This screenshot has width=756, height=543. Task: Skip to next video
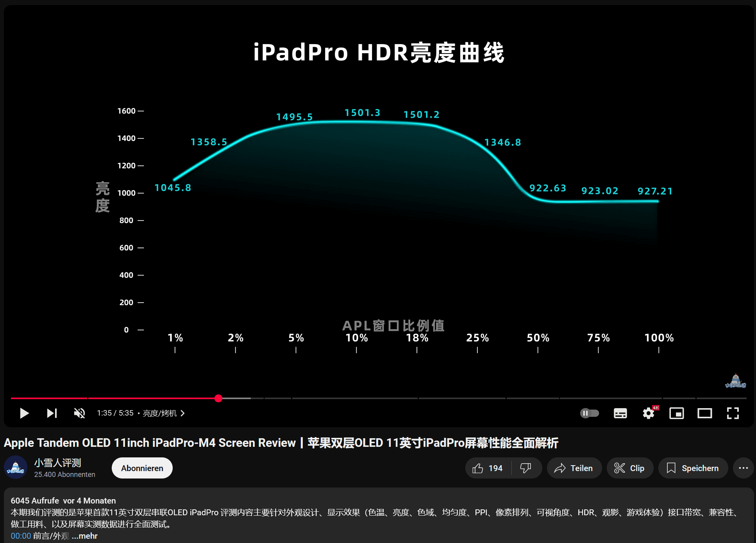(x=52, y=413)
